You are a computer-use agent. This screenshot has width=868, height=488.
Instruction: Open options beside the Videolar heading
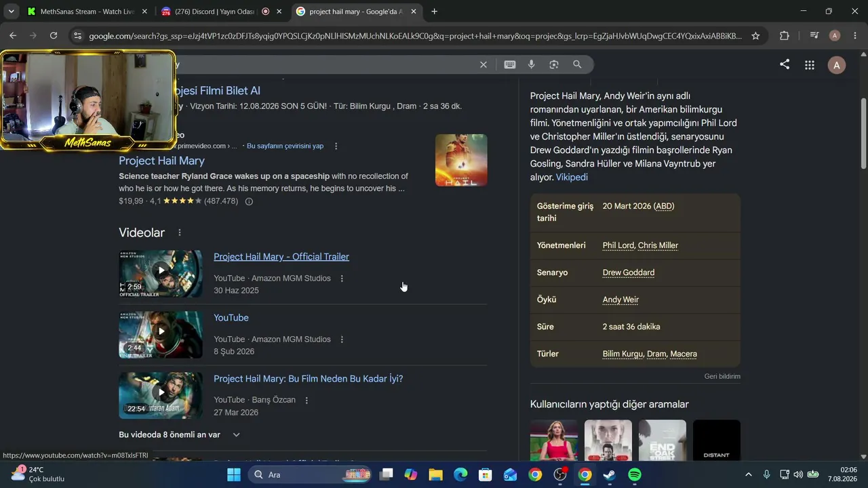180,232
